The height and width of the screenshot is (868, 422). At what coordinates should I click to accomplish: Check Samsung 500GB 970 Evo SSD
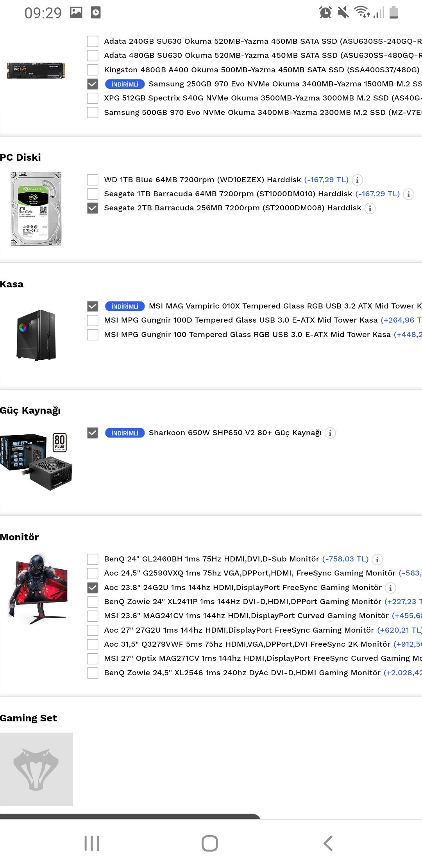tap(93, 113)
